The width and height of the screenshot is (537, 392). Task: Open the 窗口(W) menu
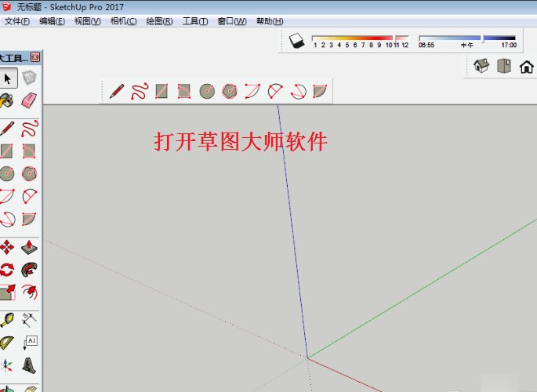[232, 21]
